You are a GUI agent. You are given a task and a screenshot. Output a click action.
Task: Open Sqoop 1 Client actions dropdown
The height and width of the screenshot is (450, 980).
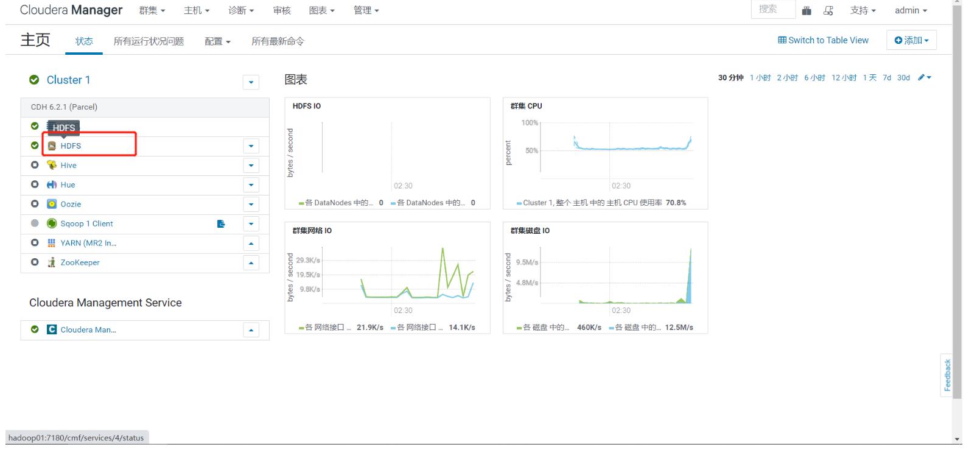click(251, 224)
